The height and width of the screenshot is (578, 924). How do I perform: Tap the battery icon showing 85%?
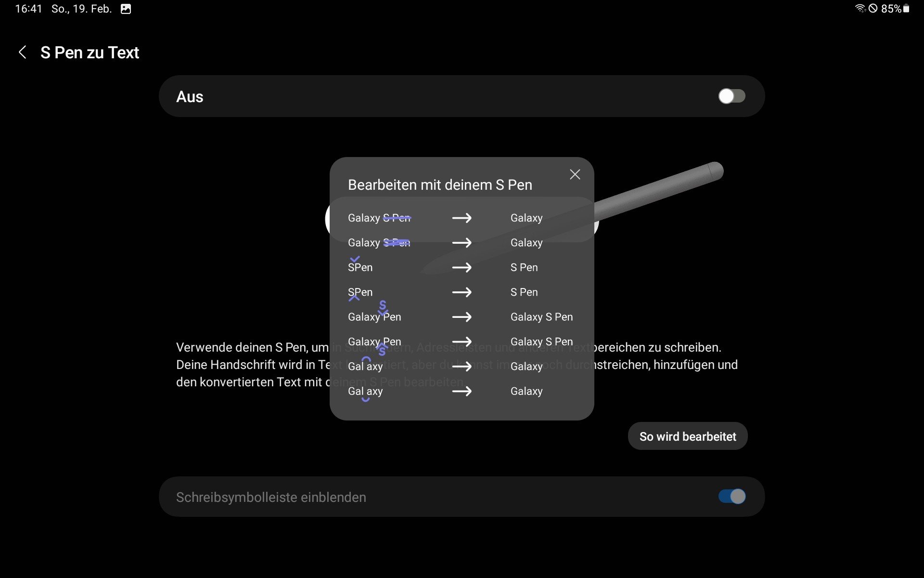coord(906,9)
